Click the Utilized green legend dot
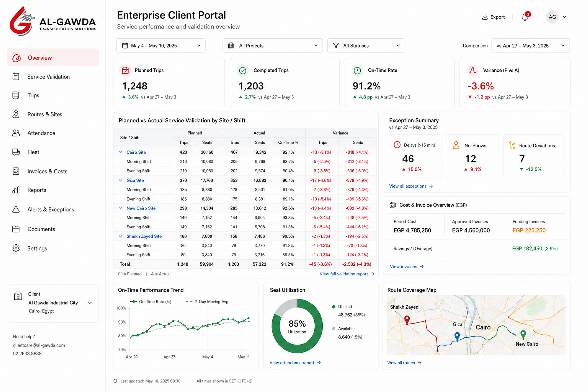This screenshot has height=392, width=588. pos(333,307)
